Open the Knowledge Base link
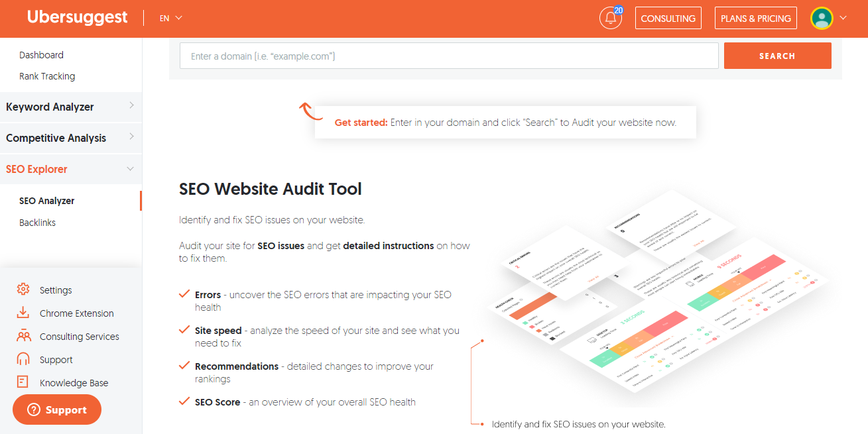The image size is (868, 434). (74, 383)
